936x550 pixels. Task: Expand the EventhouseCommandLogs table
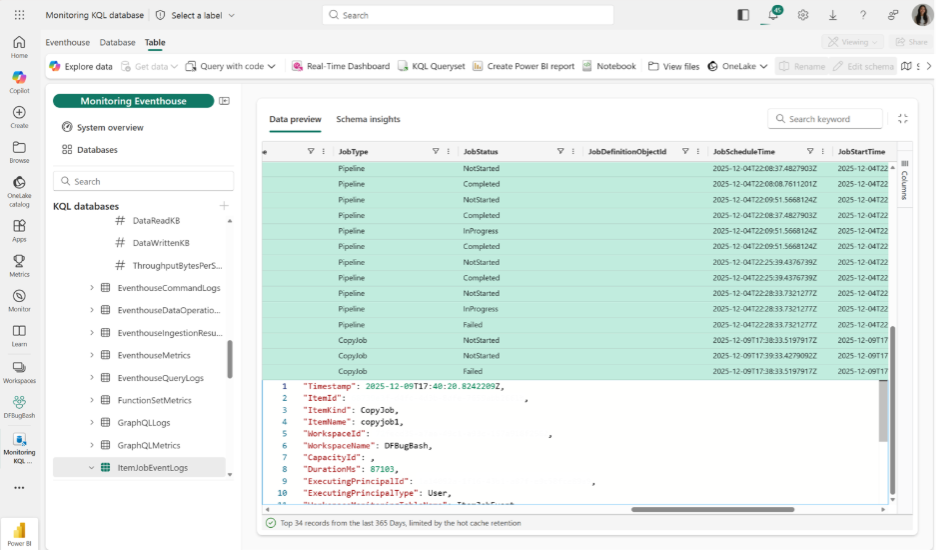91,288
